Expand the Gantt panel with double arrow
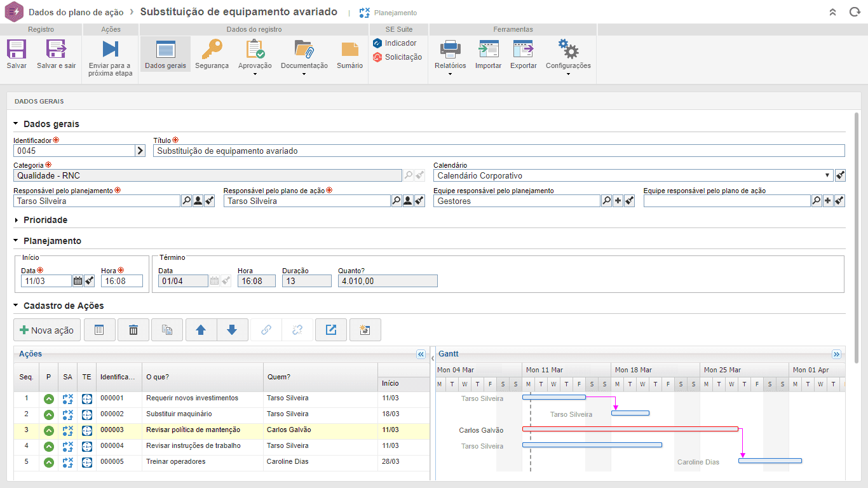Image resolution: width=868 pixels, height=488 pixels. (836, 355)
